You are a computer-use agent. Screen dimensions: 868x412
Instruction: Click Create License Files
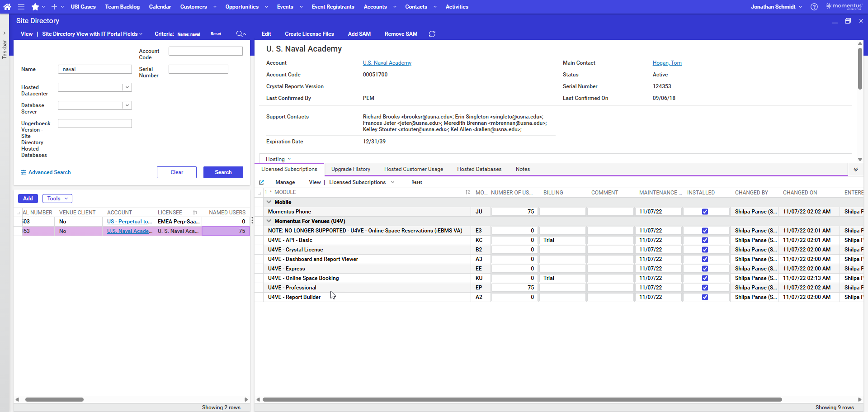[309, 34]
